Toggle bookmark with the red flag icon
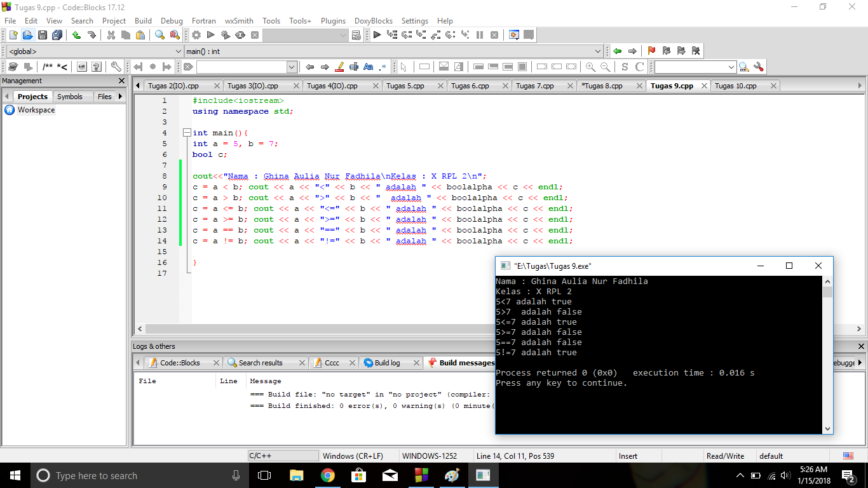 651,51
